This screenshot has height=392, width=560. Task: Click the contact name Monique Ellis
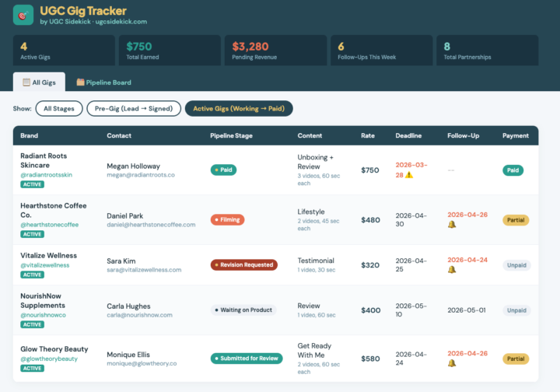pos(128,355)
